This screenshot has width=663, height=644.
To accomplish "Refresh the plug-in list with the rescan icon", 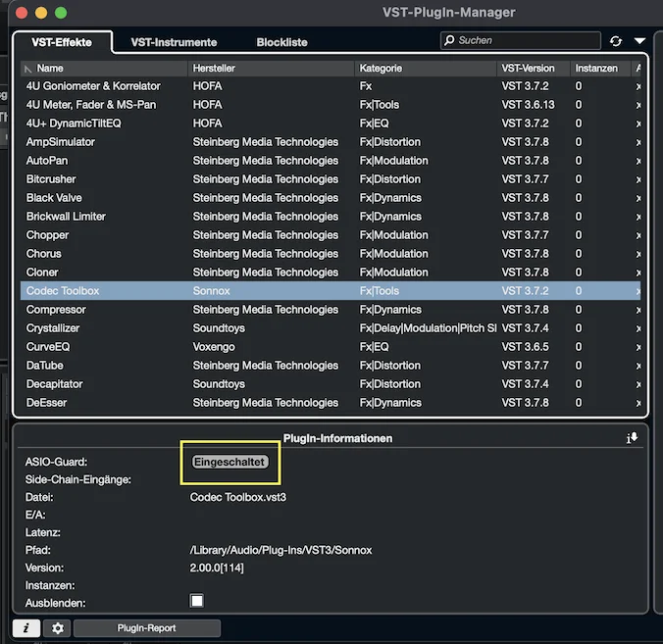I will pyautogui.click(x=616, y=41).
